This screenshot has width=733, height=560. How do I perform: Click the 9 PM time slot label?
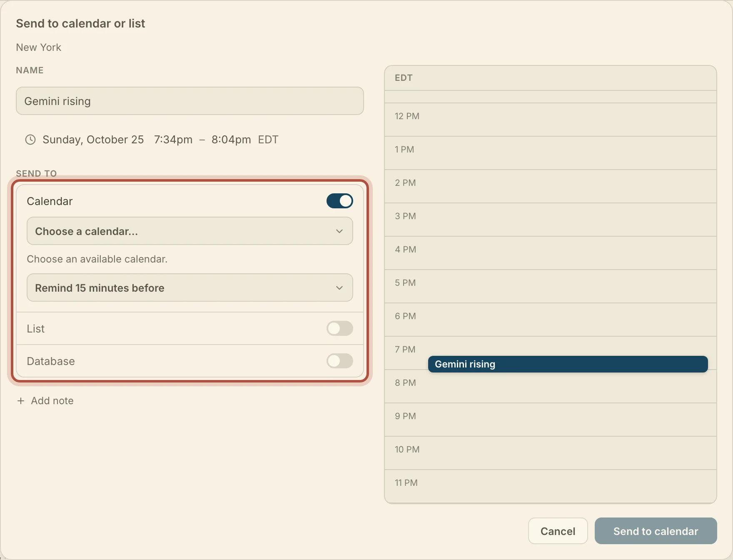[405, 416]
